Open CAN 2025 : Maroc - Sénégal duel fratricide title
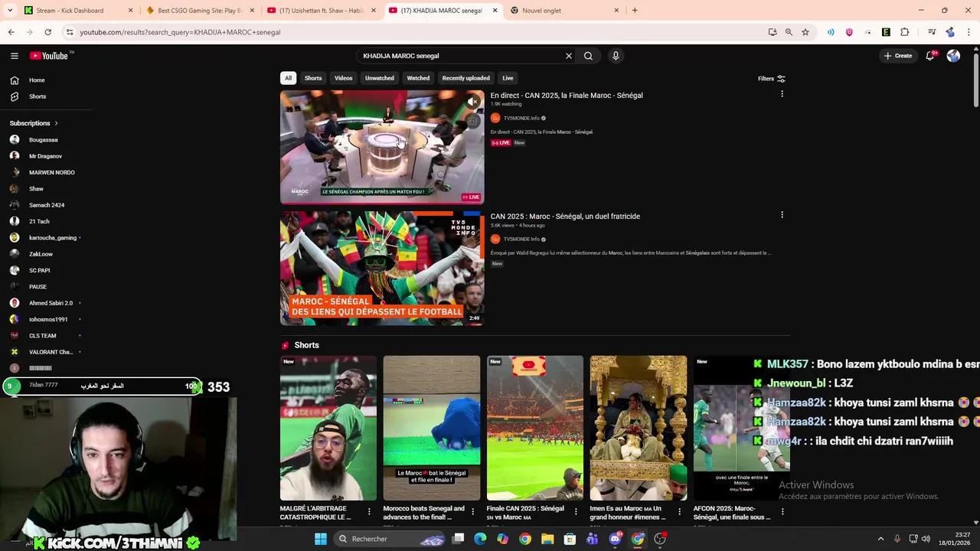This screenshot has height=551, width=980. click(x=565, y=217)
